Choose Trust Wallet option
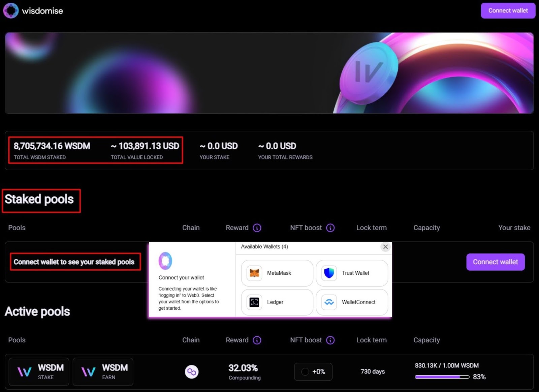 click(352, 273)
